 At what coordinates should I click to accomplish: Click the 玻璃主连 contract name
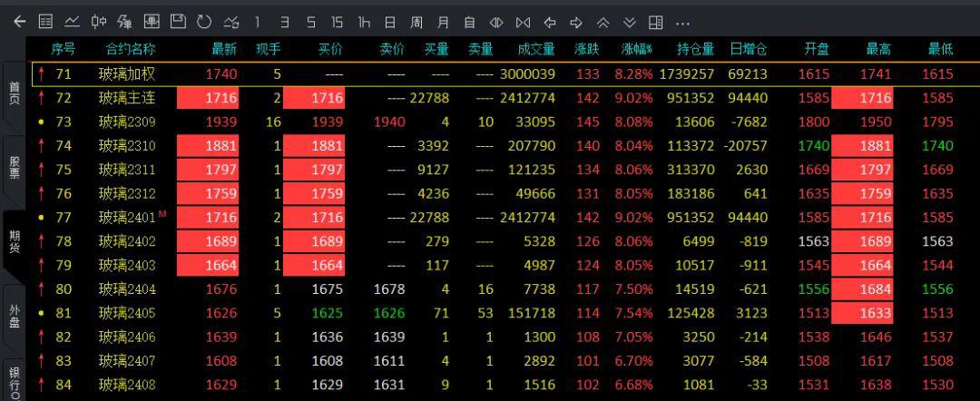coord(127,97)
